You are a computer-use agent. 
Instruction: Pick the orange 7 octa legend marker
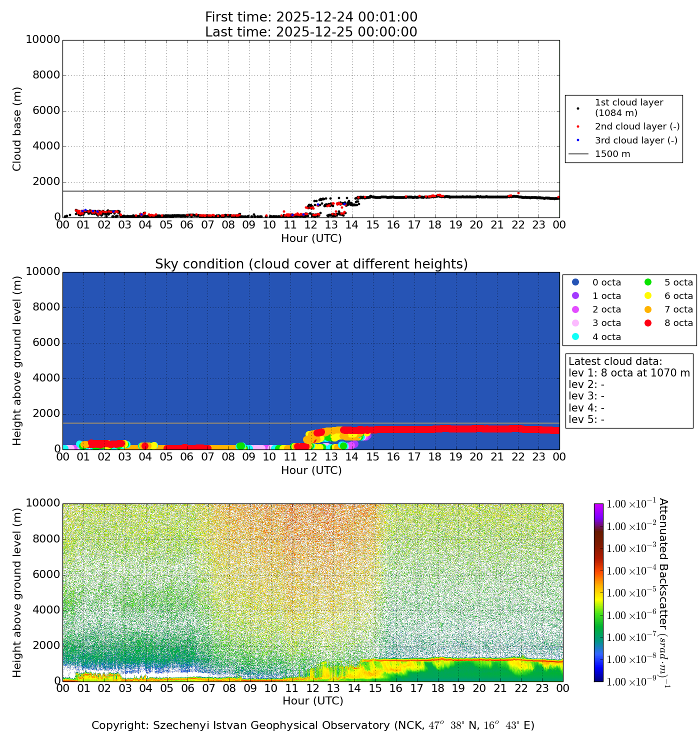click(647, 309)
